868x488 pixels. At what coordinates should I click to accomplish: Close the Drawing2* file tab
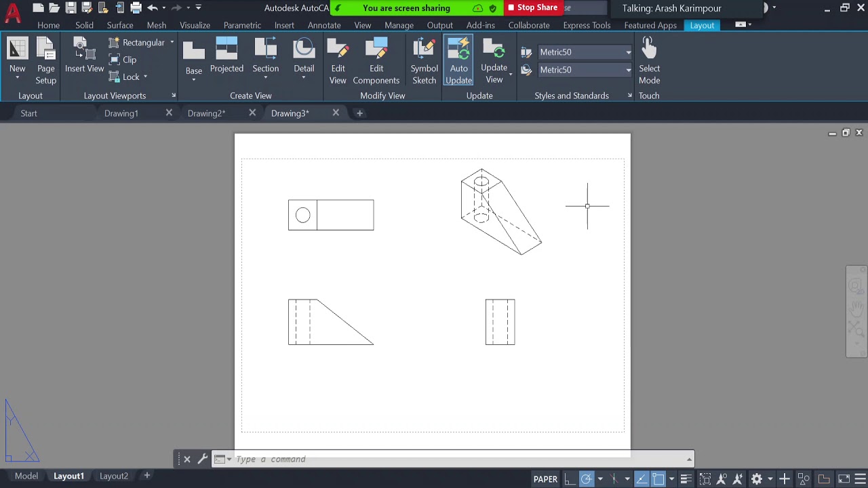pyautogui.click(x=252, y=113)
